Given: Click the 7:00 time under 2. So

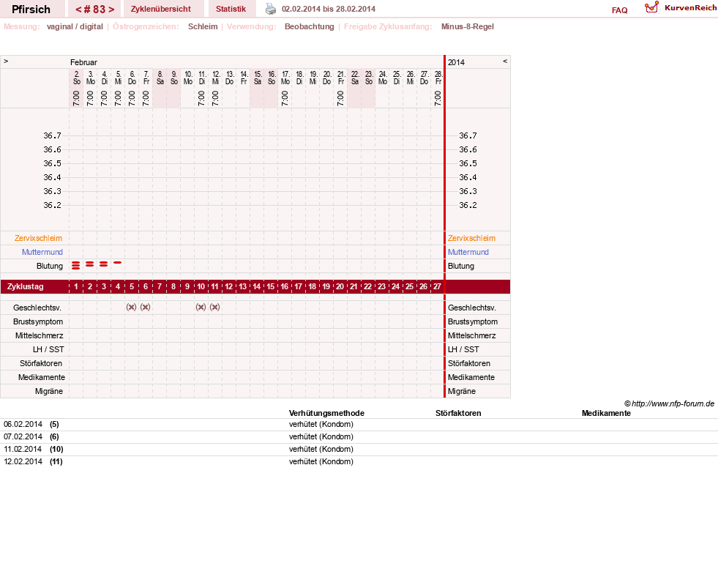Looking at the screenshot, I should tap(76, 98).
